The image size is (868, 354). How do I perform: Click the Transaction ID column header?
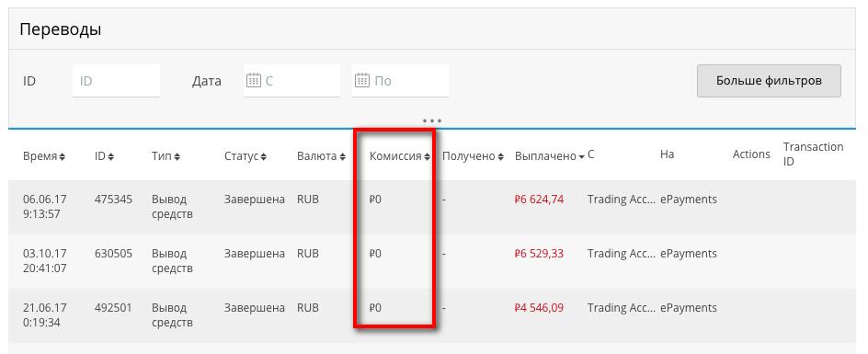pyautogui.click(x=813, y=154)
